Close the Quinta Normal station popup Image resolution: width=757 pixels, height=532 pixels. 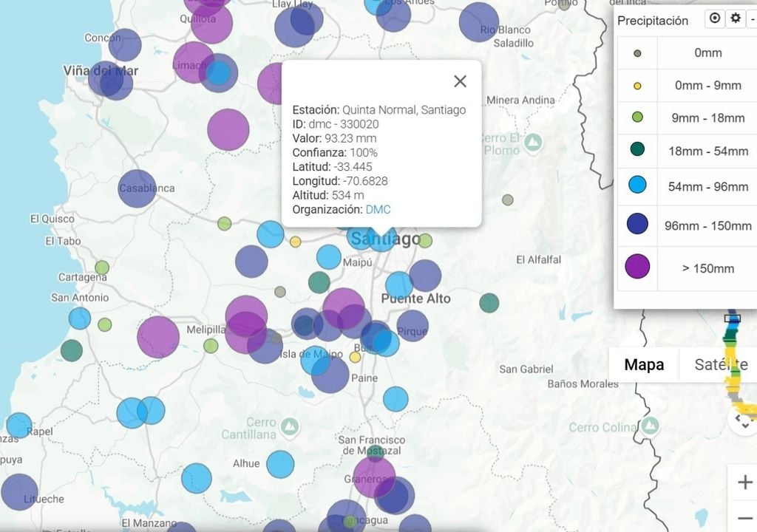click(460, 81)
